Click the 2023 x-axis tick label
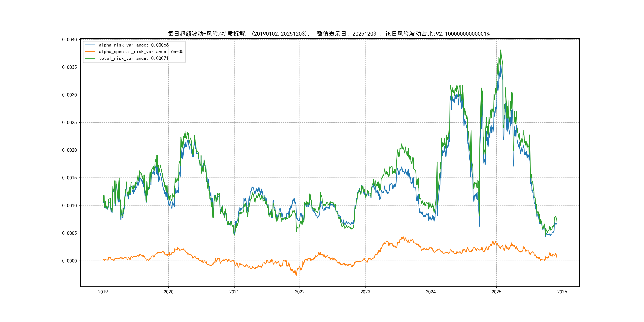Screen dimensions: 644x322 (365, 292)
